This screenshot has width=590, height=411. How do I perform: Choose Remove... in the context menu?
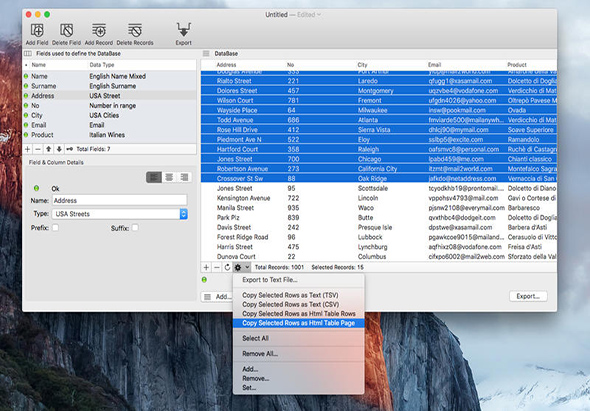(299, 379)
